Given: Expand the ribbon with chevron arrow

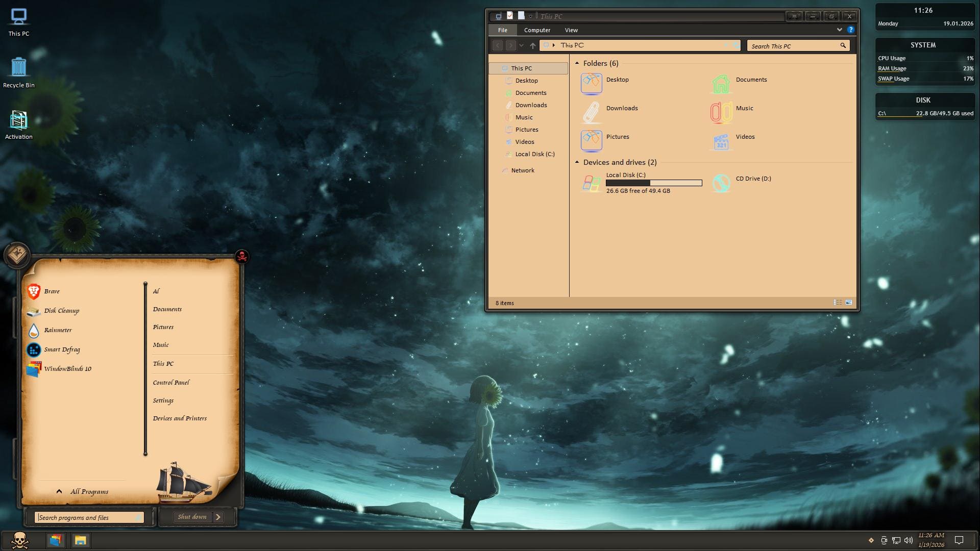Looking at the screenshot, I should point(839,30).
